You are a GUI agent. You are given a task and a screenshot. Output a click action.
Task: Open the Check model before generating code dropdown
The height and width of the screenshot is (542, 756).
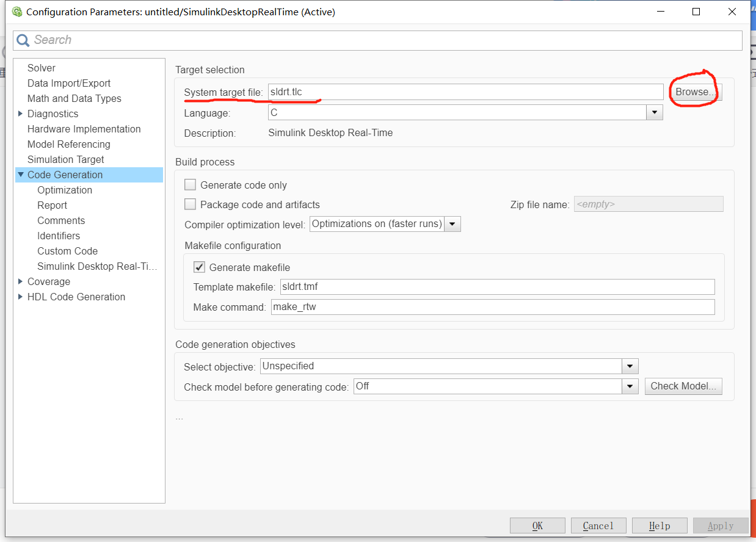pyautogui.click(x=630, y=386)
